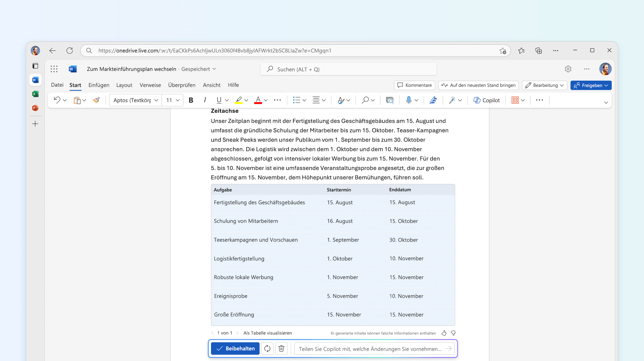The image size is (644, 361).
Task: Click the Find magnifier icon in ribbon
Action: 365,100
